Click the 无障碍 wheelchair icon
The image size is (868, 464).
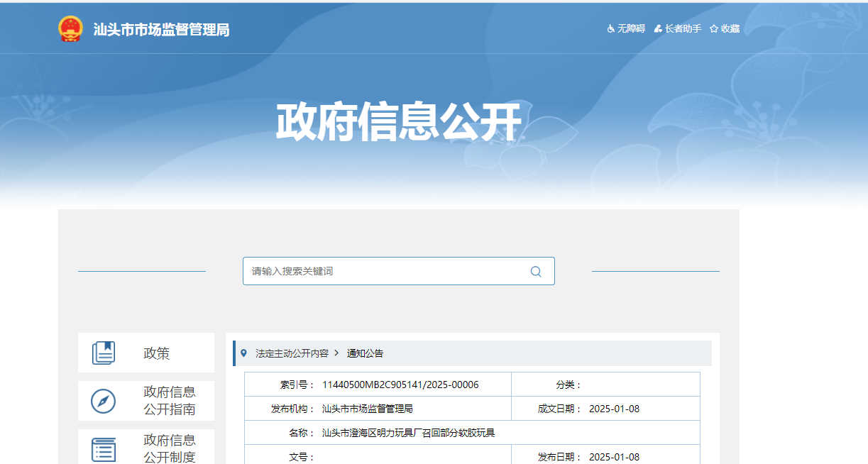click(610, 29)
